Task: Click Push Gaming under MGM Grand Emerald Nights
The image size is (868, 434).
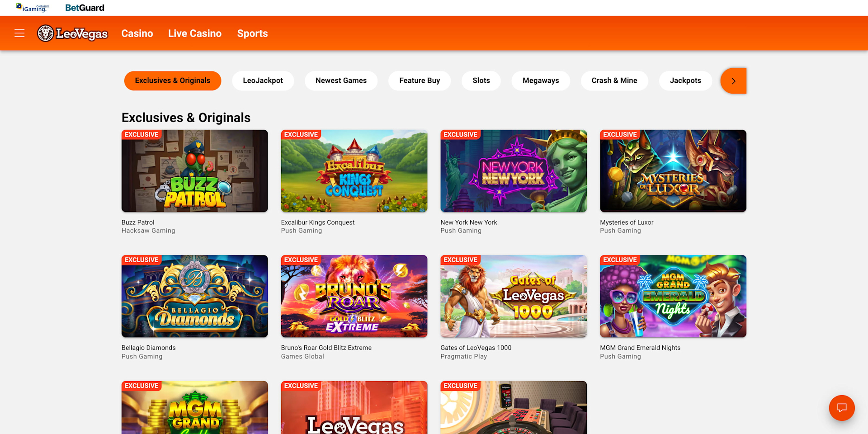Action: 620,356
